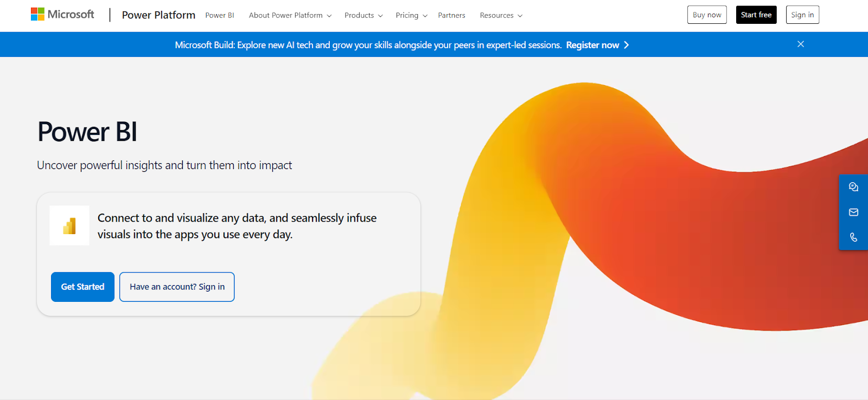Screen dimensions: 868x400
Task: Click the email envelope icon in side panel
Action: pos(853,212)
